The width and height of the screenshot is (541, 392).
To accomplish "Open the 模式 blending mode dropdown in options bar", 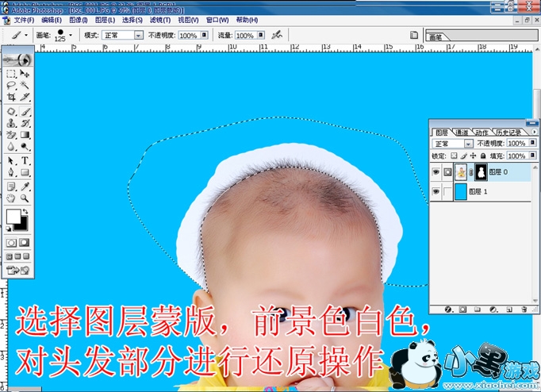I will 139,36.
